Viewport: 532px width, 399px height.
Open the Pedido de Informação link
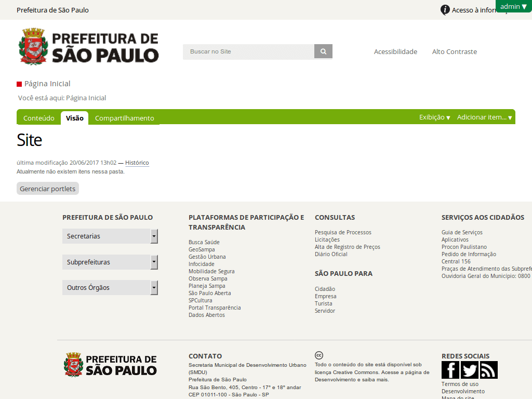[469, 254]
